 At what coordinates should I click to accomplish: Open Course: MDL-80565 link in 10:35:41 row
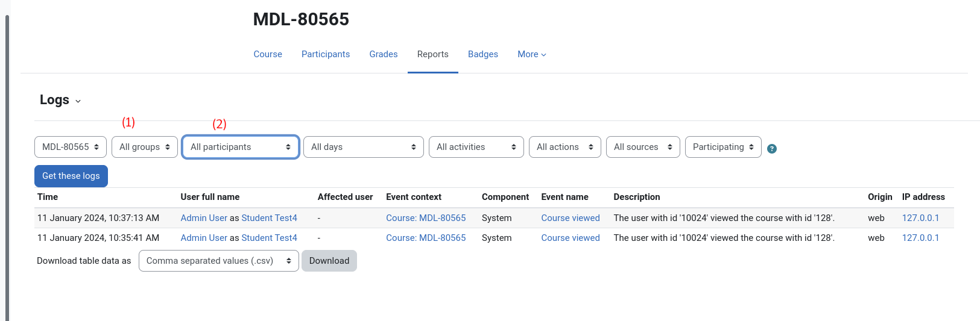(426, 238)
